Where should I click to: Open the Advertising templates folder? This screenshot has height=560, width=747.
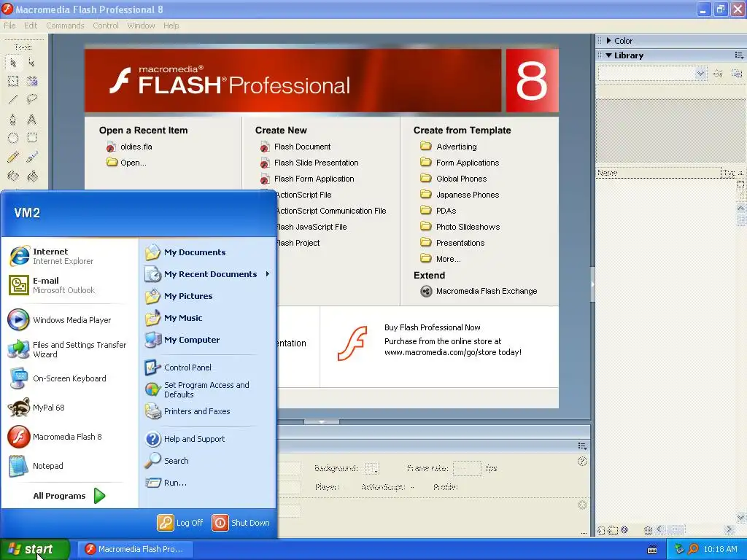[x=456, y=147]
